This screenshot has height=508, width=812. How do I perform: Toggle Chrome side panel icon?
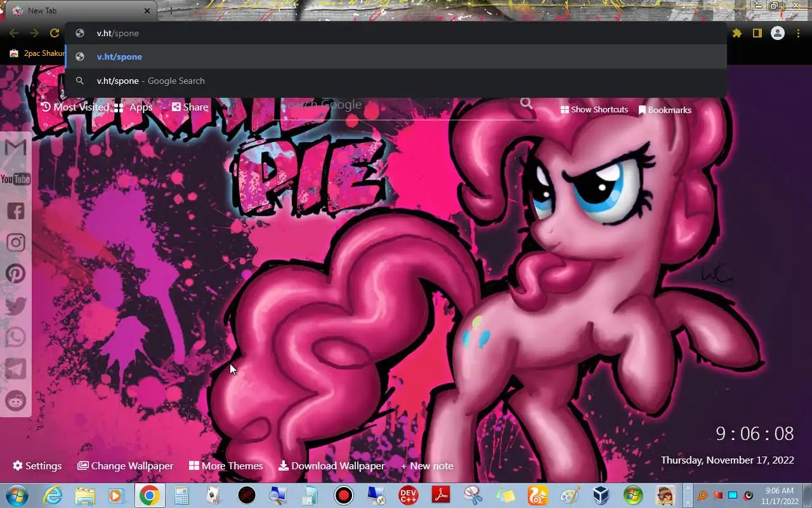tap(757, 33)
